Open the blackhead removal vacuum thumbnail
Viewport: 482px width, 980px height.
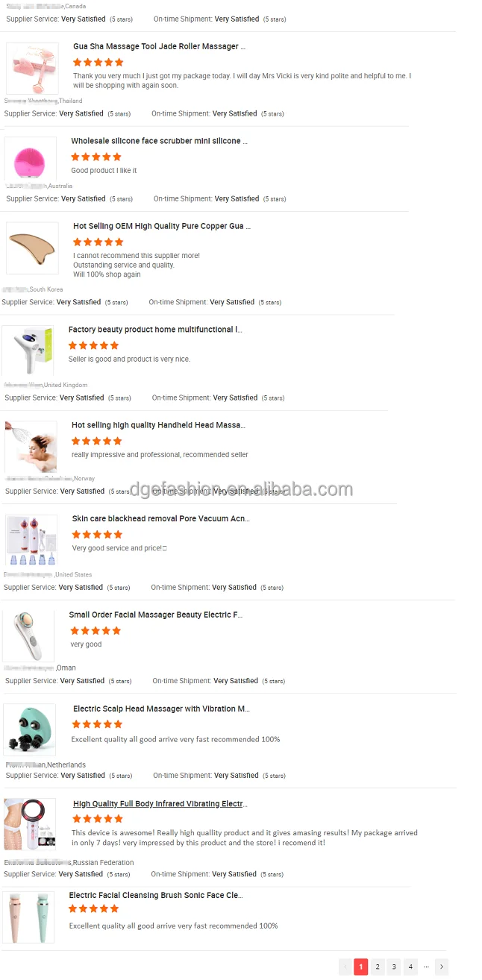(x=31, y=540)
